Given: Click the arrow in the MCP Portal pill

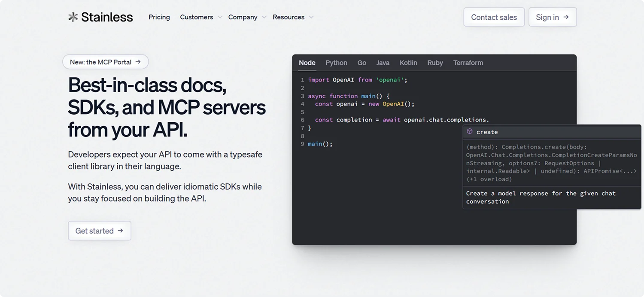Looking at the screenshot, I should click(138, 62).
